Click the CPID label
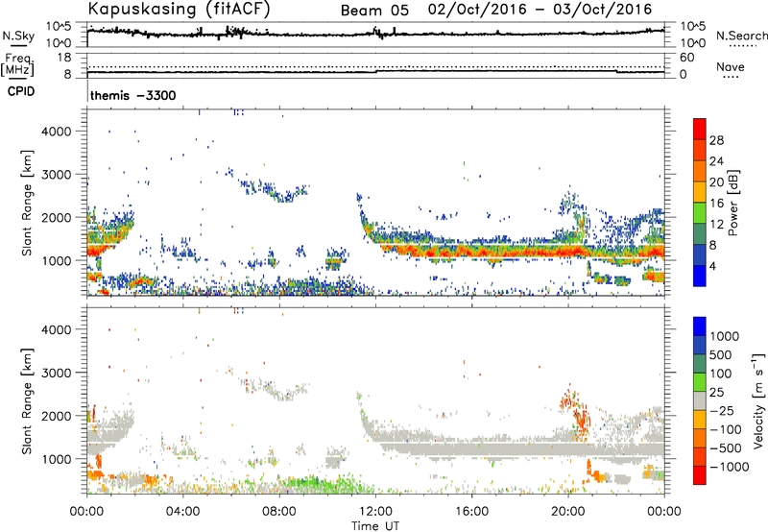Viewport: 768px width, 532px height. tap(21, 91)
